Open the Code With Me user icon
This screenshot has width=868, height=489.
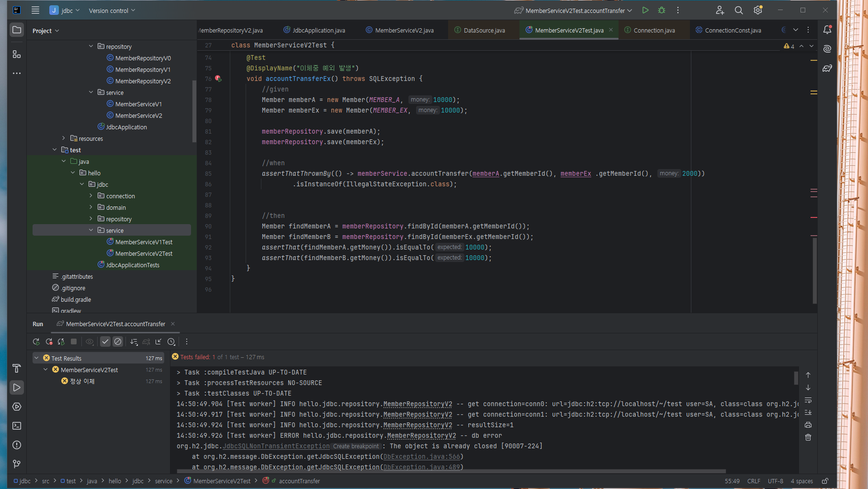[720, 10]
